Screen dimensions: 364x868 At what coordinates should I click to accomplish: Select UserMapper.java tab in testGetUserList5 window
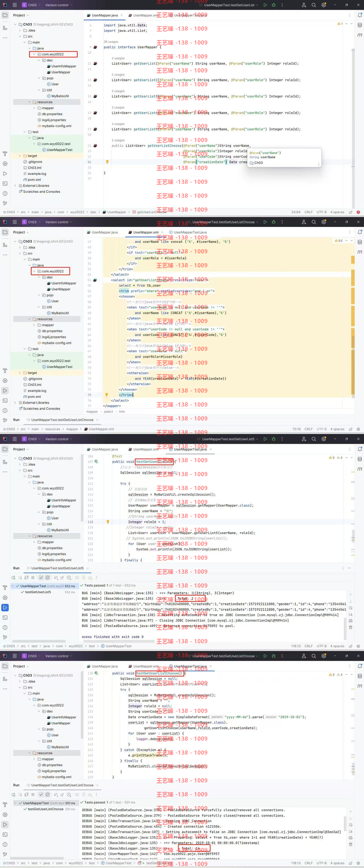pos(102,449)
